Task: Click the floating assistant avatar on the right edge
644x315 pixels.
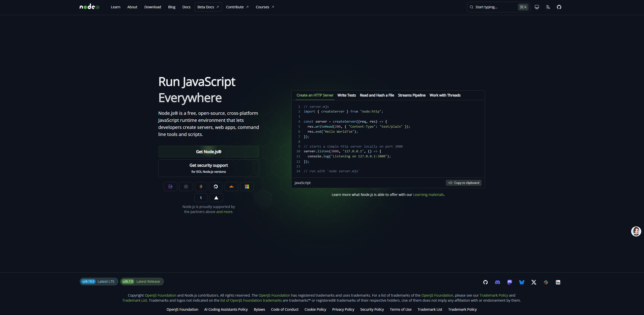Action: point(636,231)
